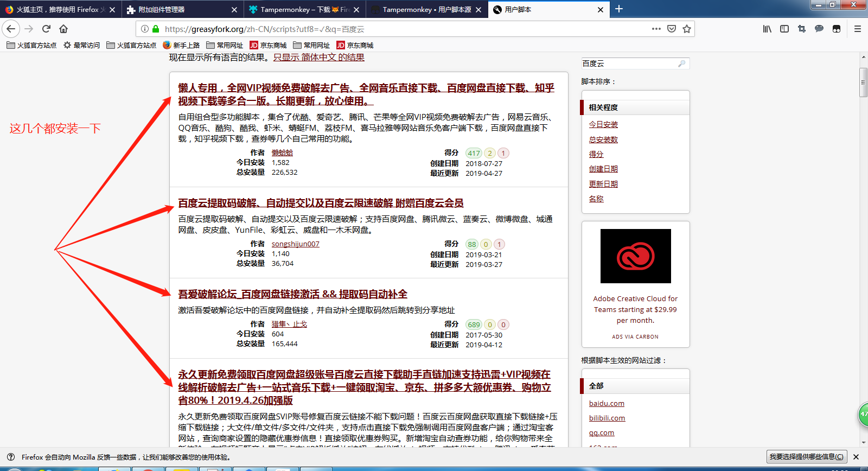The height and width of the screenshot is (471, 868).
Task: Open 百度云提取码破解 script title
Action: [321, 203]
